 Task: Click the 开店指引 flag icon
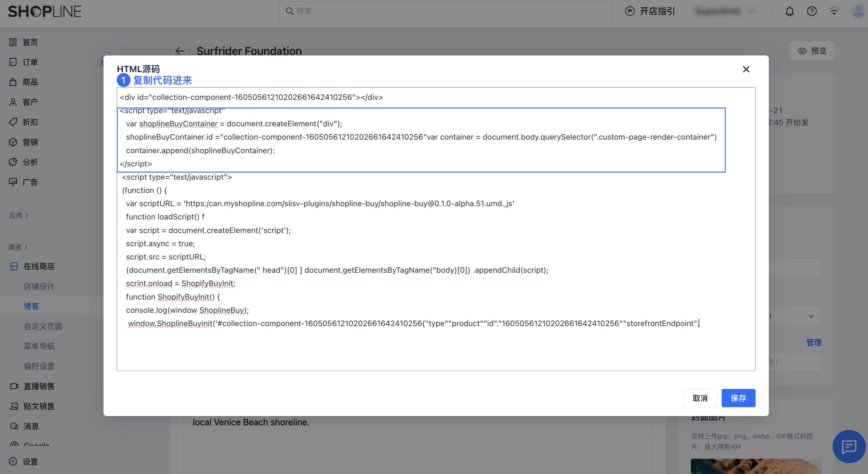point(629,11)
